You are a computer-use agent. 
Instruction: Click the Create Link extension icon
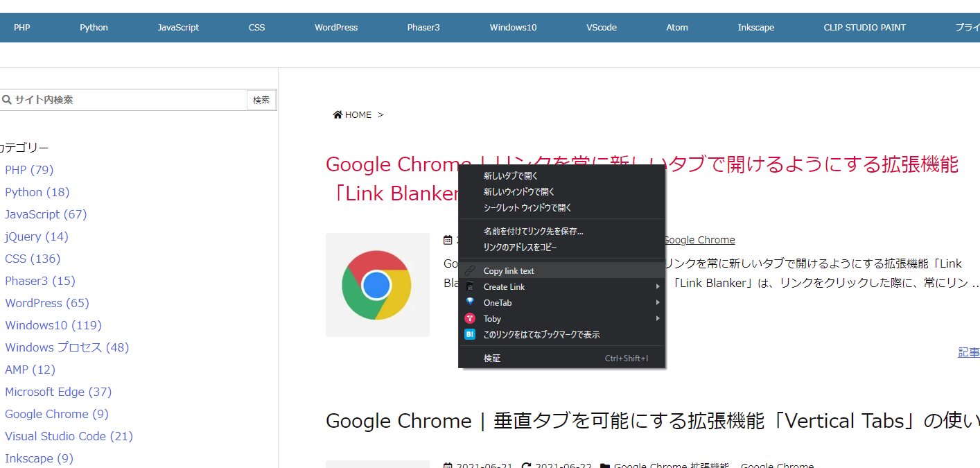[x=471, y=286]
